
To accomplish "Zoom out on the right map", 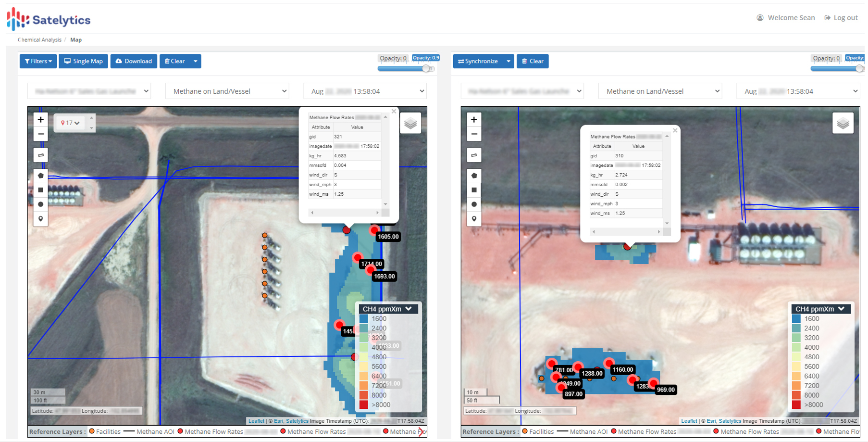I will (474, 134).
